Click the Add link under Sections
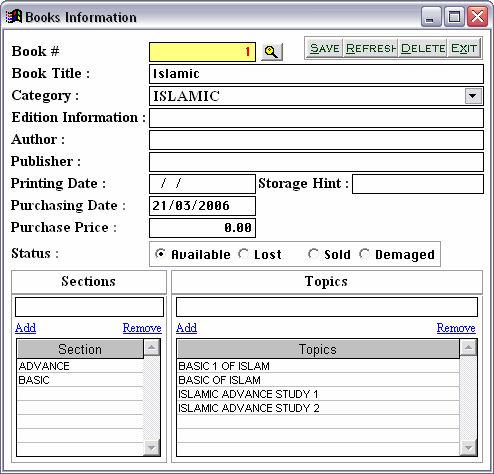Screen dimensions: 494x474 coord(26,328)
